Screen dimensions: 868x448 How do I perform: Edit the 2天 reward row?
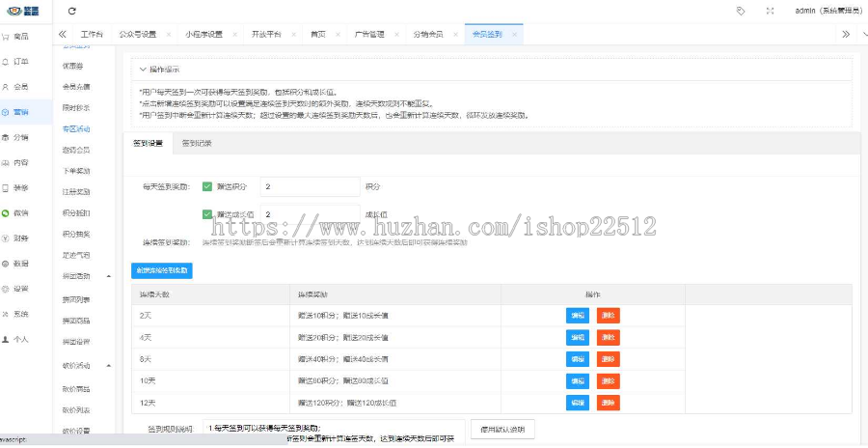577,314
